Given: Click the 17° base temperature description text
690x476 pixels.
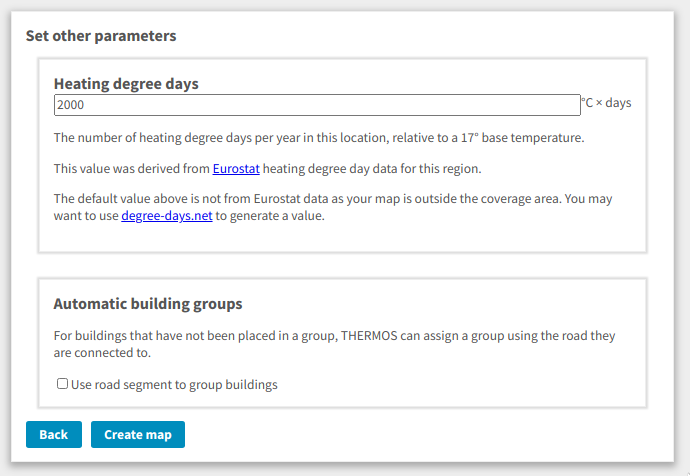Looking at the screenshot, I should point(319,138).
